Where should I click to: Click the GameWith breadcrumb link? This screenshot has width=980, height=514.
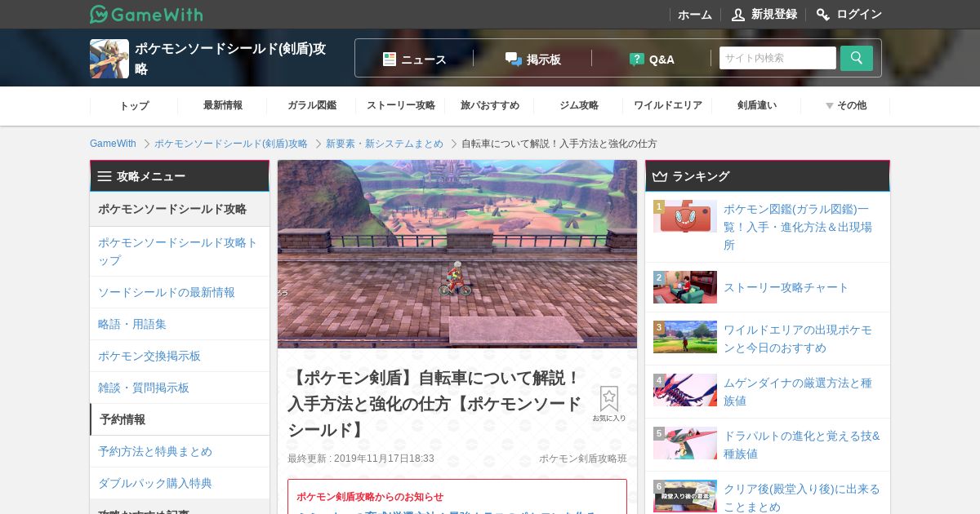click(113, 144)
